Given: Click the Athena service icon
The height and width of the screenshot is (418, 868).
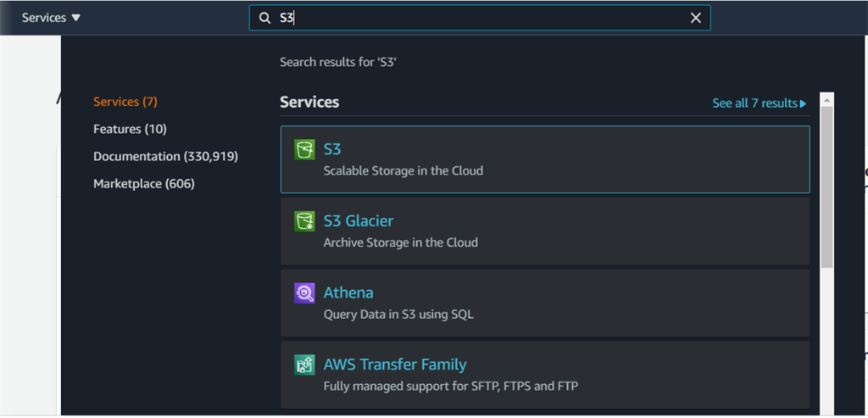Looking at the screenshot, I should 304,293.
